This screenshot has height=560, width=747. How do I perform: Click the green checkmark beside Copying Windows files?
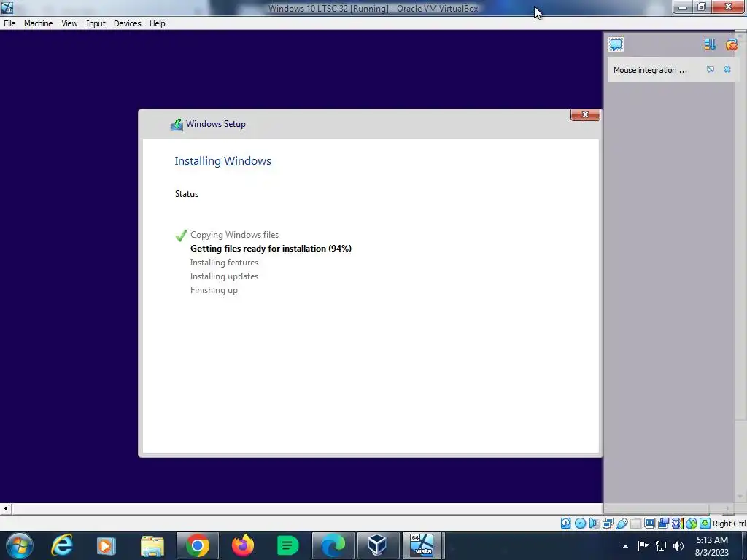181,236
